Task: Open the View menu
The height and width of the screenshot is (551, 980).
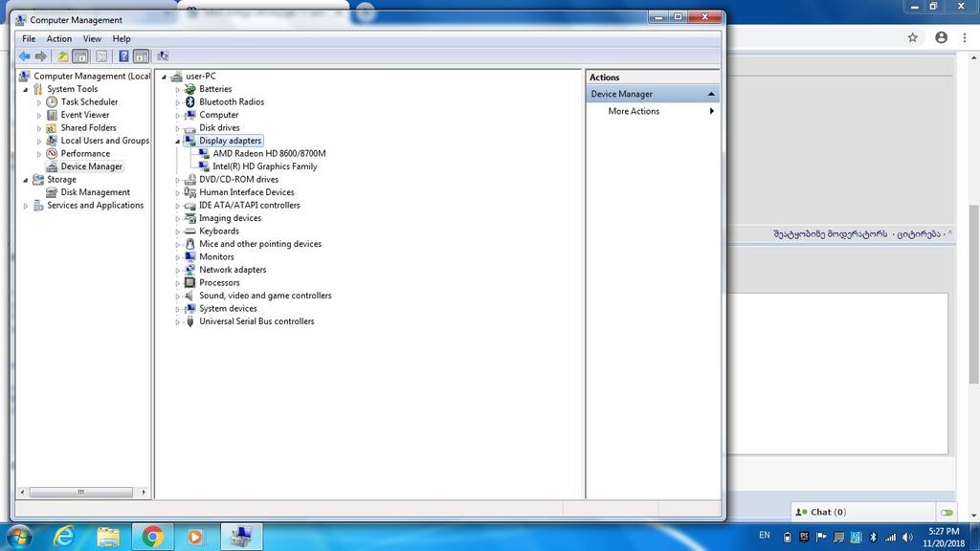Action: click(x=92, y=38)
